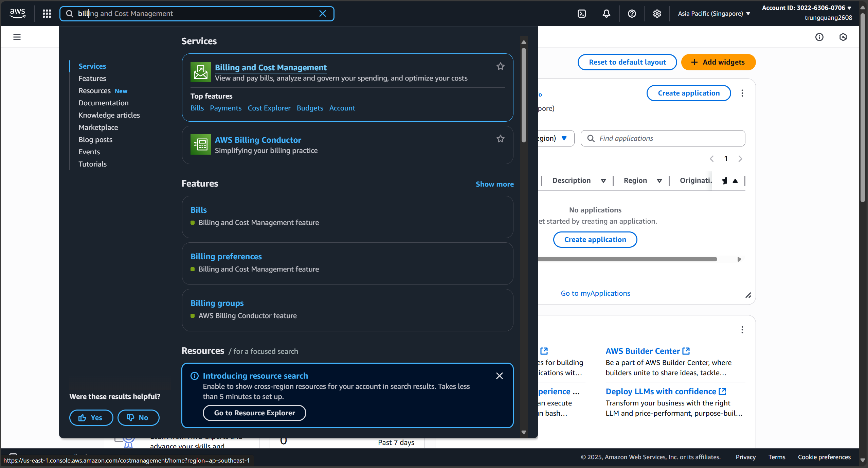The width and height of the screenshot is (868, 468).
Task: Sort by the Description column arrow
Action: (x=603, y=181)
